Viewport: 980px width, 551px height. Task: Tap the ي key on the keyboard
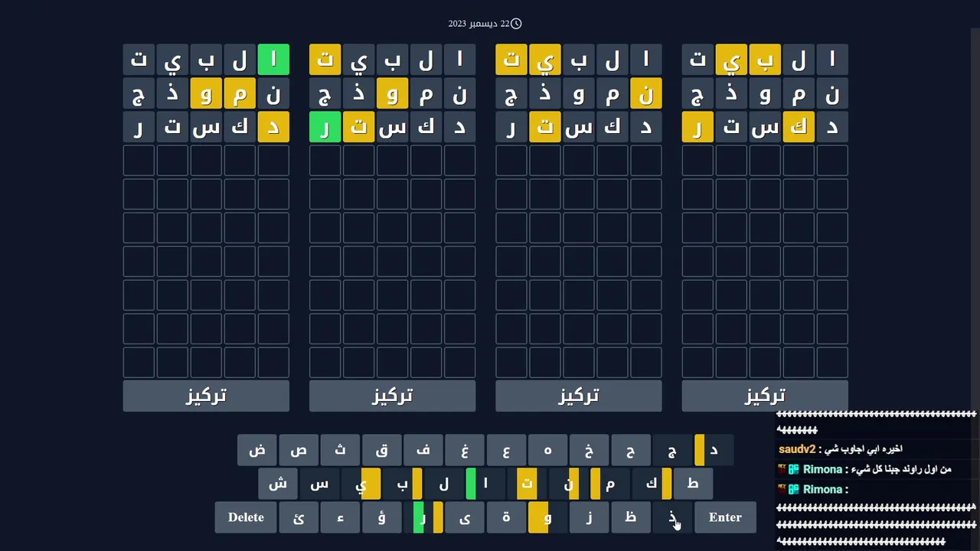(x=361, y=484)
